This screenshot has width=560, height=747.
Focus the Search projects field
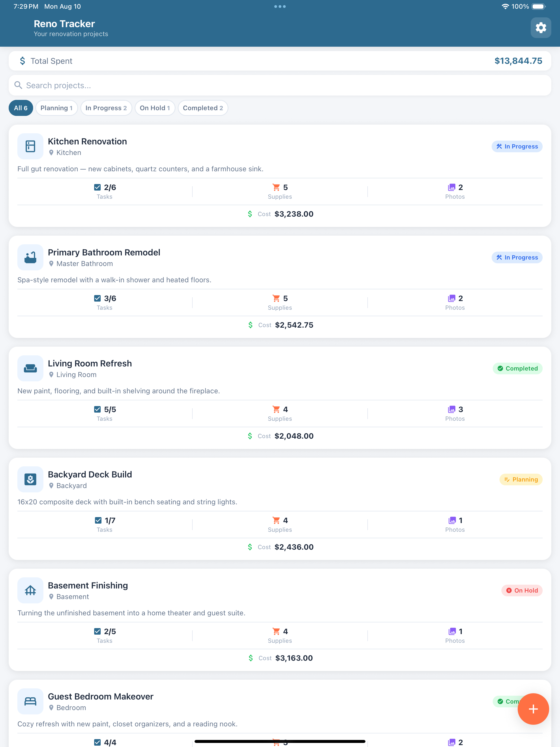pyautogui.click(x=280, y=85)
